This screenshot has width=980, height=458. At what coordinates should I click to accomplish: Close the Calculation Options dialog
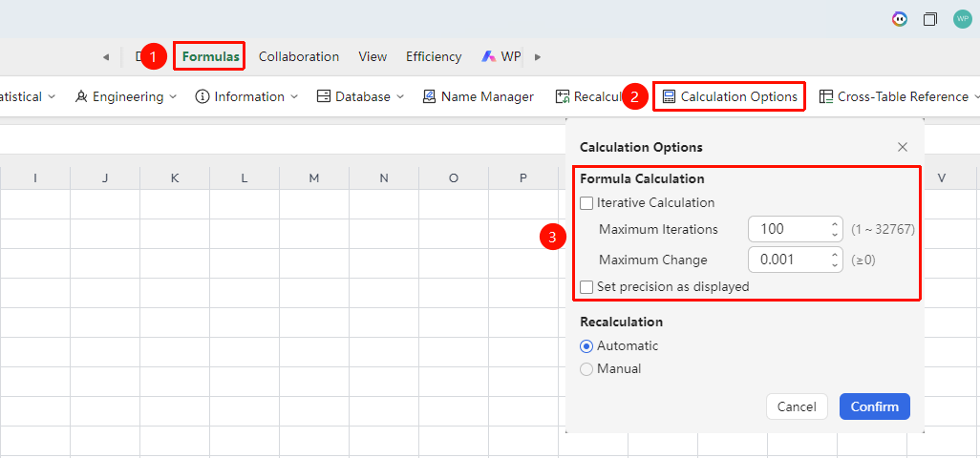tap(902, 147)
